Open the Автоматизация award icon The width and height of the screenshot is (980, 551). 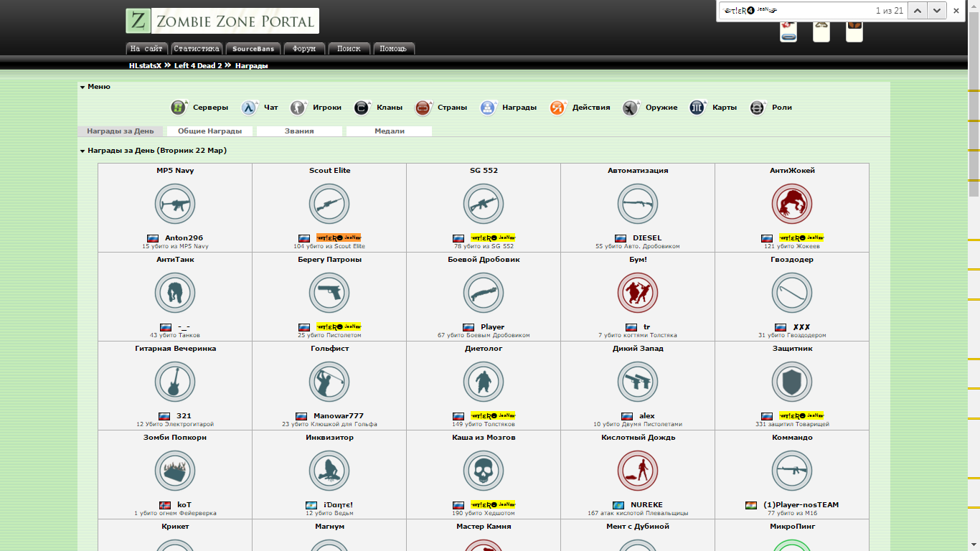click(x=638, y=204)
